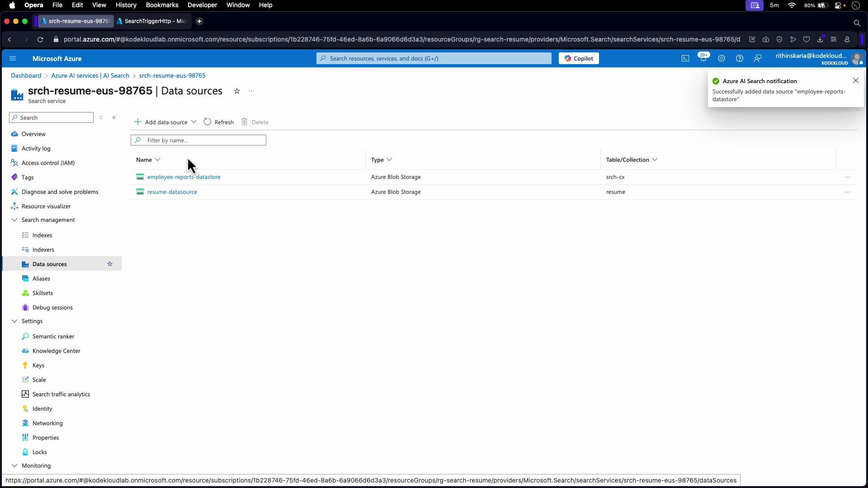
Task: Open resume-datasource link
Action: tap(172, 192)
